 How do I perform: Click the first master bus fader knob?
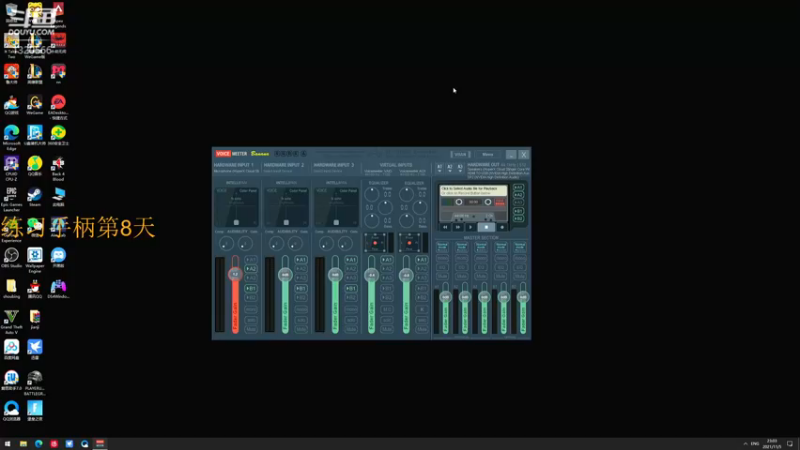[445, 296]
